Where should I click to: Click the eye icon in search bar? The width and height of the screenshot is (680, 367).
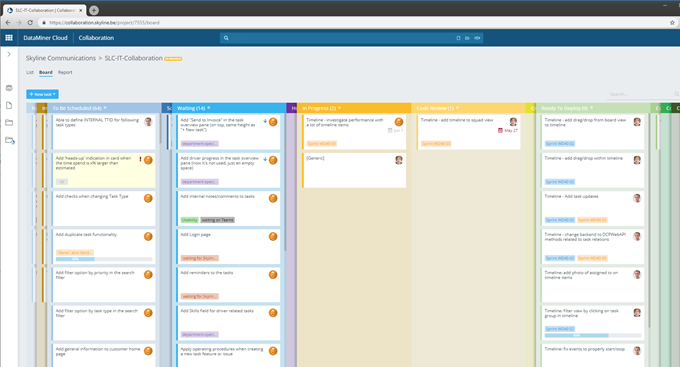477,38
